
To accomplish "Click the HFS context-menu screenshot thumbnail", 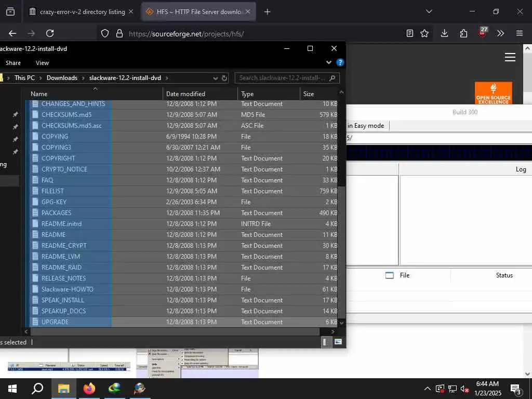I will coord(197,363).
